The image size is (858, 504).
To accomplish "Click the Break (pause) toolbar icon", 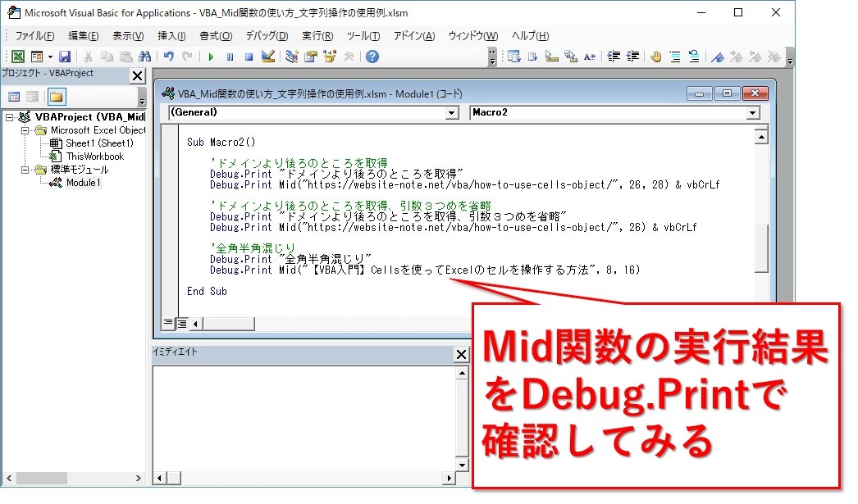I will (230, 57).
